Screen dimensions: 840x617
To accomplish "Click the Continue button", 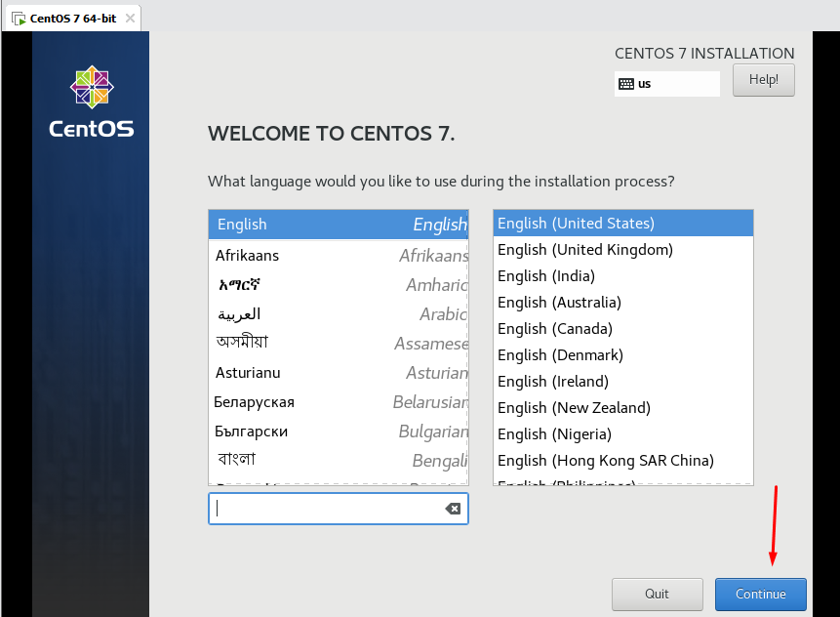I will 760,594.
